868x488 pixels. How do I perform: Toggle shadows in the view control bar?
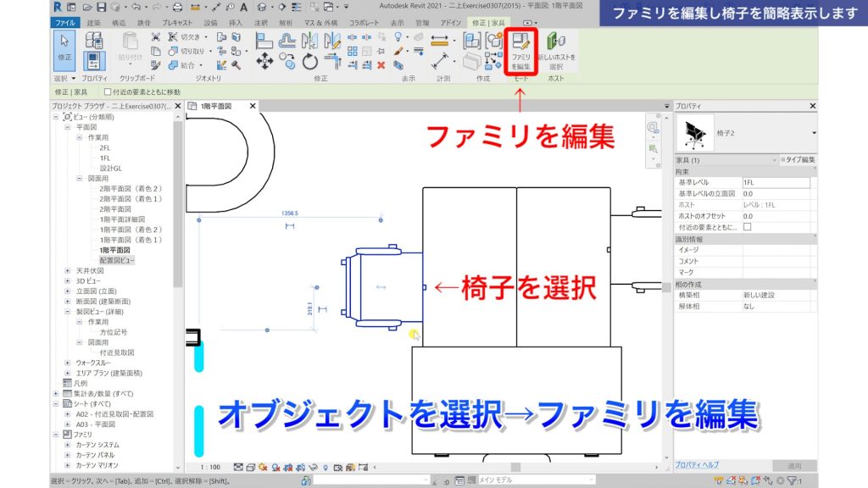(275, 465)
